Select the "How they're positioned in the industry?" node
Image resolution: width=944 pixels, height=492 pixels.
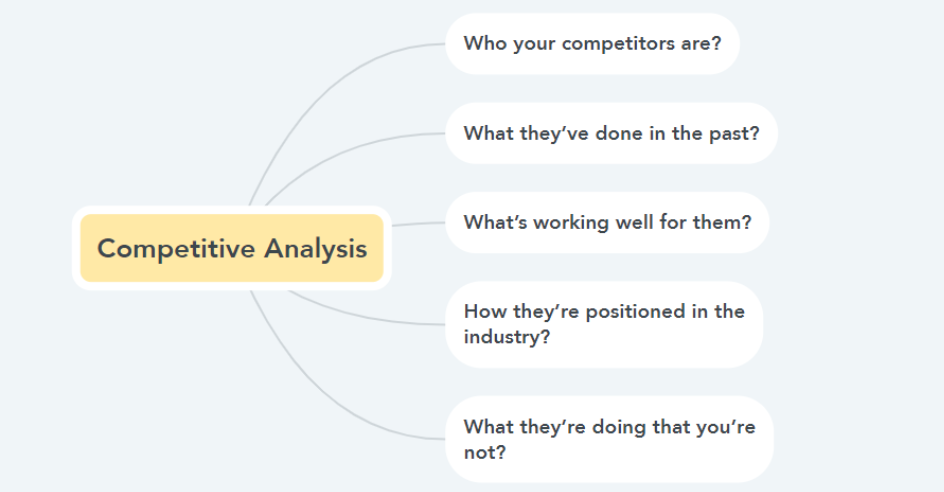click(x=604, y=324)
